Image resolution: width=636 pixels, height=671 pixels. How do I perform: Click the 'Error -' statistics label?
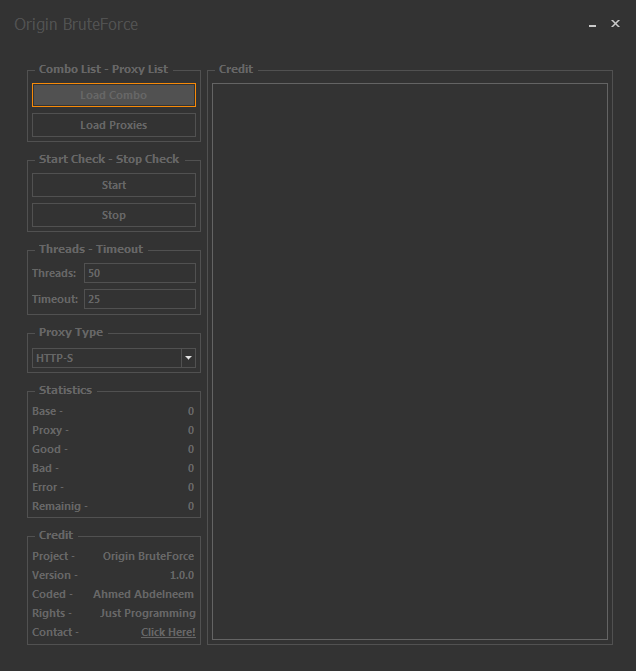[x=48, y=487]
